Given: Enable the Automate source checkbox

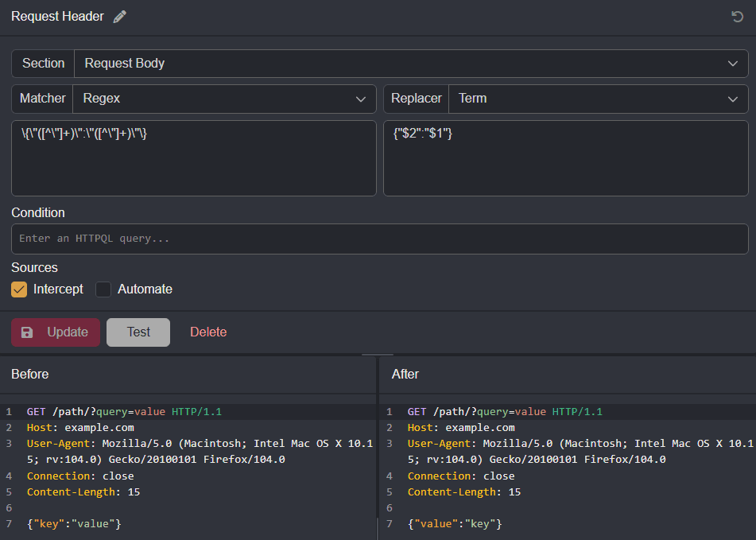Looking at the screenshot, I should coord(103,289).
